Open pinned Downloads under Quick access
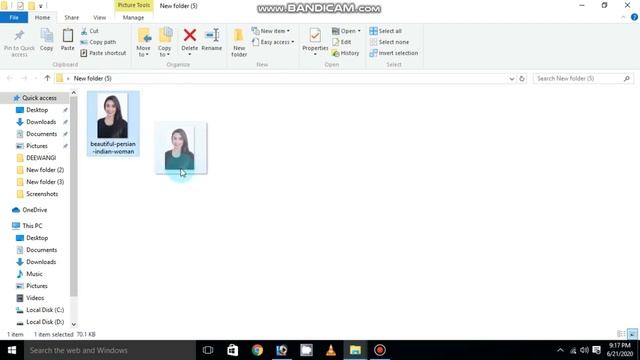640x360 pixels. [41, 122]
